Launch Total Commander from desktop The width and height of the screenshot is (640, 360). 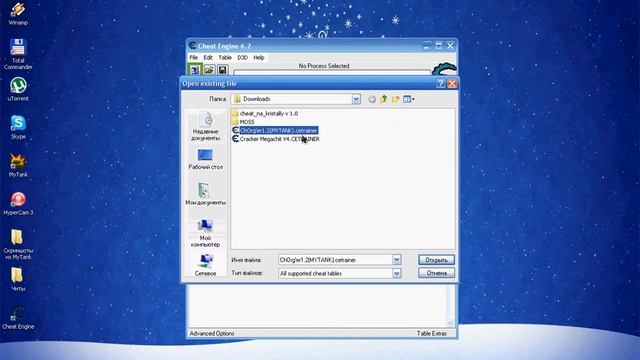(x=18, y=53)
